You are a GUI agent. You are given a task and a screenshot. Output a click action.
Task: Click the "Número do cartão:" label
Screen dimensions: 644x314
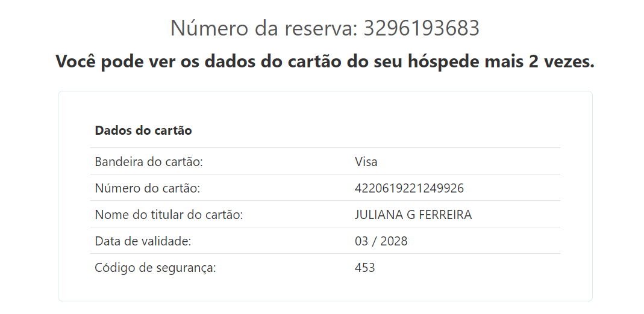coord(147,188)
